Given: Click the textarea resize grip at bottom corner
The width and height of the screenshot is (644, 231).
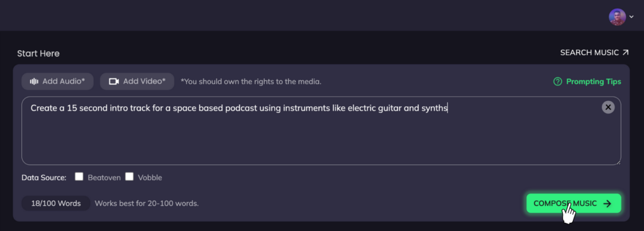Looking at the screenshot, I should (x=618, y=162).
